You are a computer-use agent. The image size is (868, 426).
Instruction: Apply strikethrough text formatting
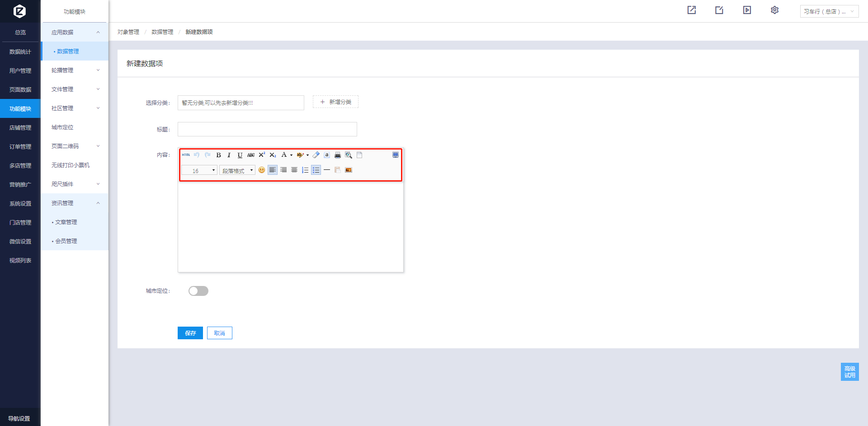pyautogui.click(x=251, y=155)
